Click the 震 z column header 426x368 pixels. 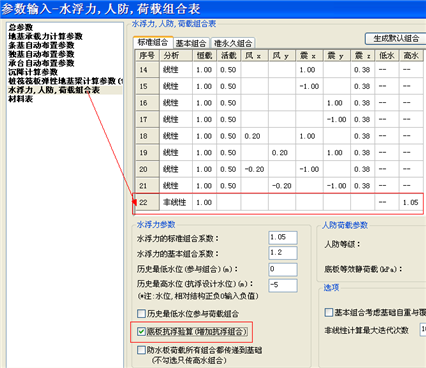(x=363, y=56)
